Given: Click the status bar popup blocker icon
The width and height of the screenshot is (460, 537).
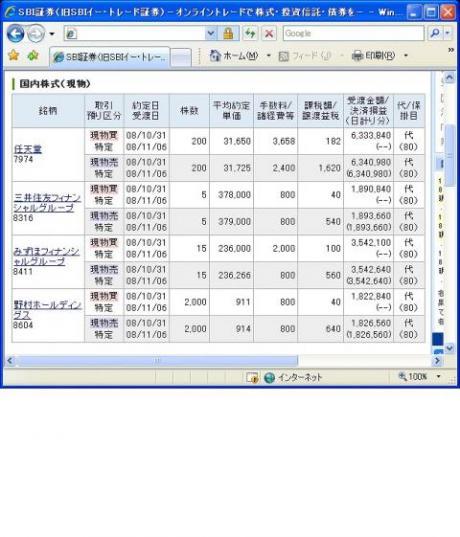Looking at the screenshot, I should click(252, 378).
